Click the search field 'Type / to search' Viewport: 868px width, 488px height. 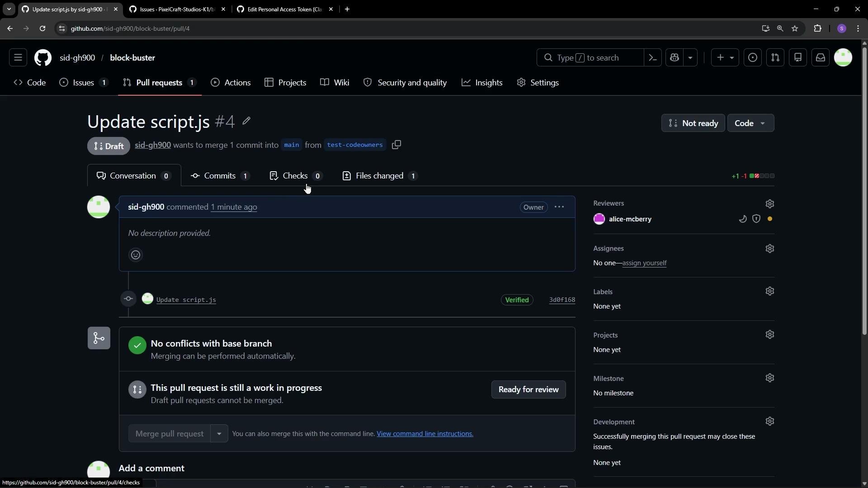click(590, 58)
